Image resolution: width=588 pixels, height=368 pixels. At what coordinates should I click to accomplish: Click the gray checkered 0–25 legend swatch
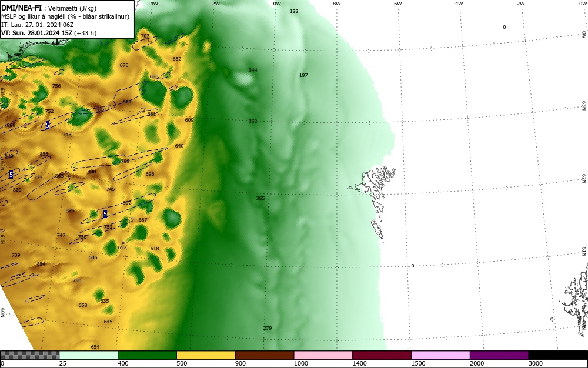coord(29,355)
